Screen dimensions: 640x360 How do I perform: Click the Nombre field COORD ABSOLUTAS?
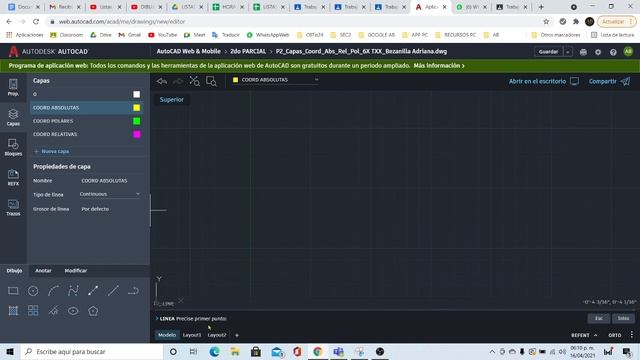point(104,180)
